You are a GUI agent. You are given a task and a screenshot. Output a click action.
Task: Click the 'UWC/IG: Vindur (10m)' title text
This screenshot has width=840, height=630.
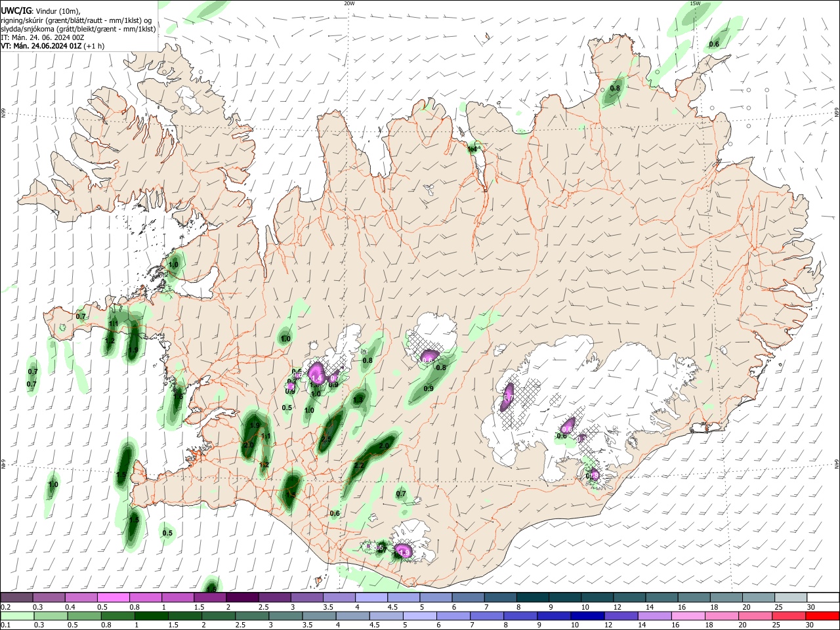41,11
